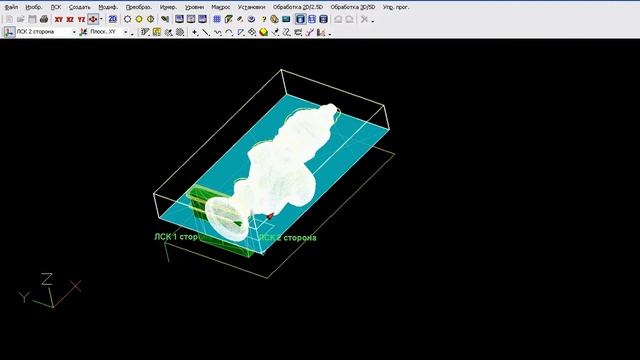This screenshot has width=640, height=360.
Task: Open the Файл menu
Action: click(11, 7)
